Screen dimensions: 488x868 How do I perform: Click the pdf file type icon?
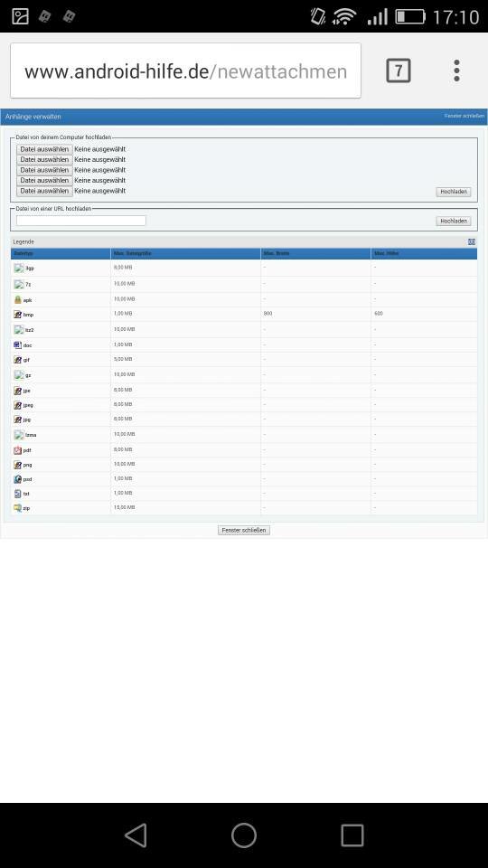coord(18,450)
